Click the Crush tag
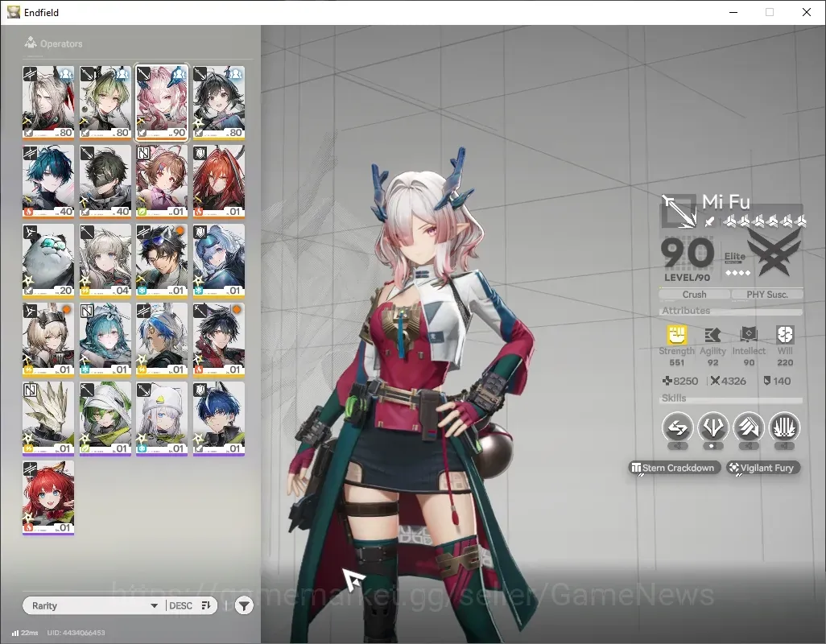The width and height of the screenshot is (826, 644). (694, 295)
